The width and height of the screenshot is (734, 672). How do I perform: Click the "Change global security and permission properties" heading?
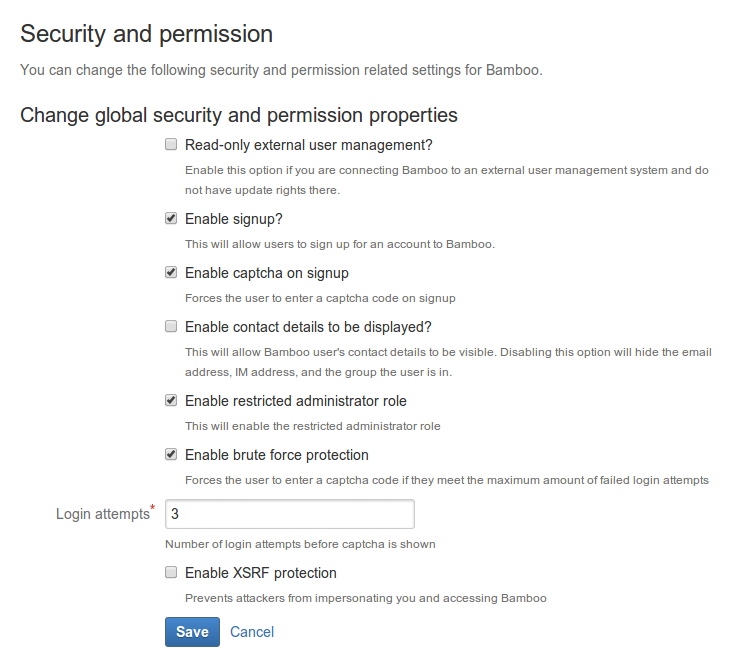(239, 115)
